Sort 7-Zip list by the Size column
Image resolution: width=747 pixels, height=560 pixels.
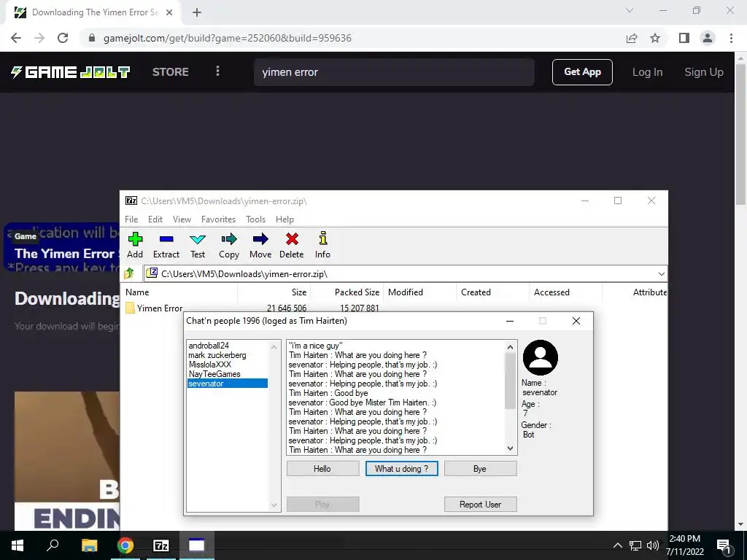pyautogui.click(x=274, y=292)
